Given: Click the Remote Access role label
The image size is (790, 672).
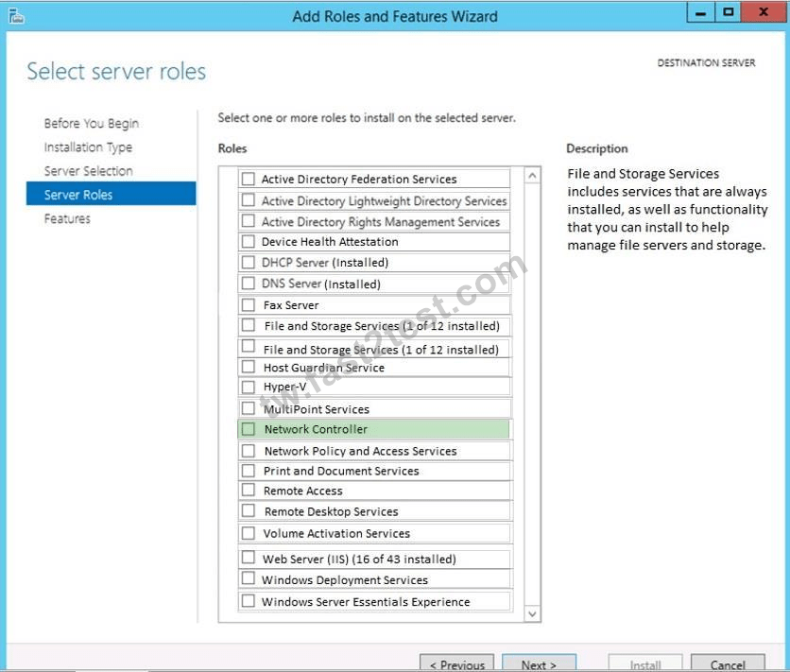Looking at the screenshot, I should pos(302,491).
